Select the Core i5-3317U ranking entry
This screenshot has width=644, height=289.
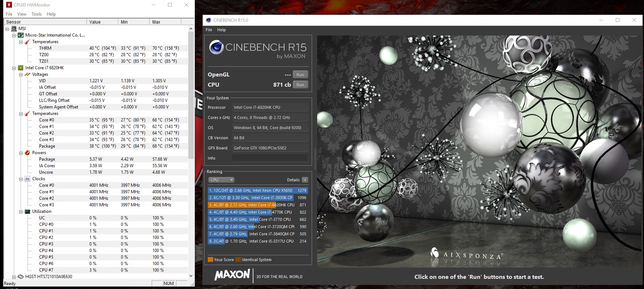(258, 241)
